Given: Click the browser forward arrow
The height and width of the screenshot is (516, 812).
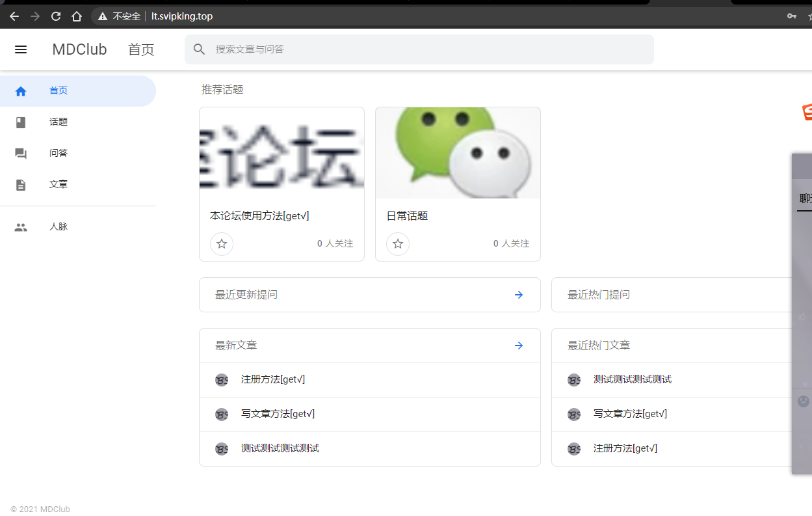Looking at the screenshot, I should click(x=34, y=16).
